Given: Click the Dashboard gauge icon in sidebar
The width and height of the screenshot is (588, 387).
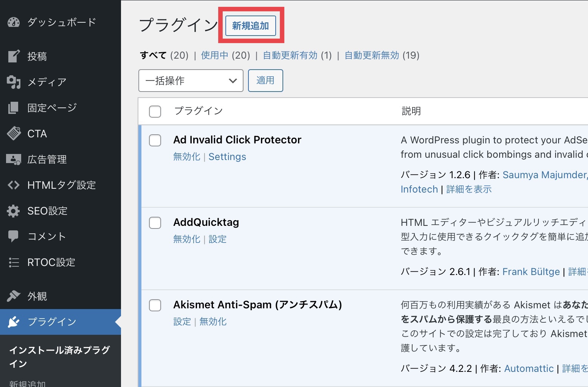Looking at the screenshot, I should click(14, 22).
